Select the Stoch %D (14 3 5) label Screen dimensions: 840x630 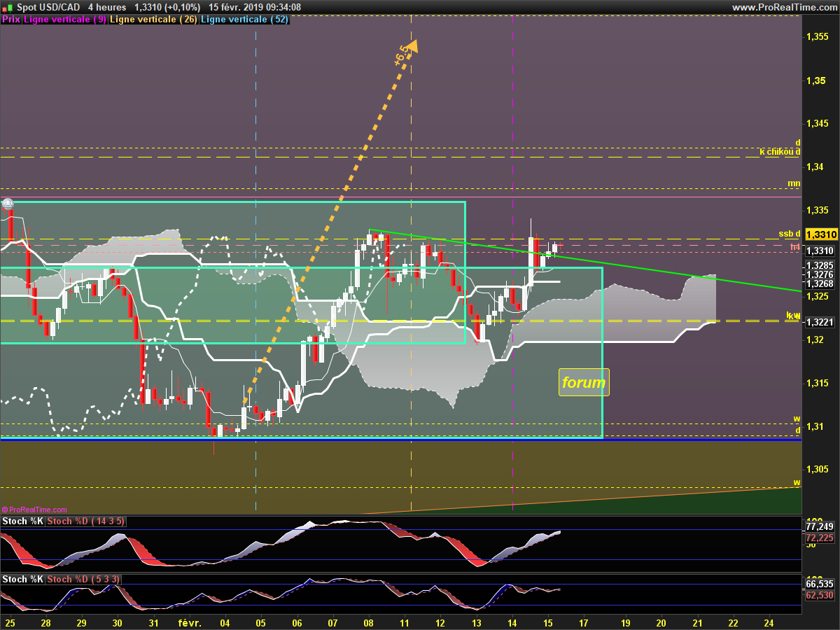(86, 521)
